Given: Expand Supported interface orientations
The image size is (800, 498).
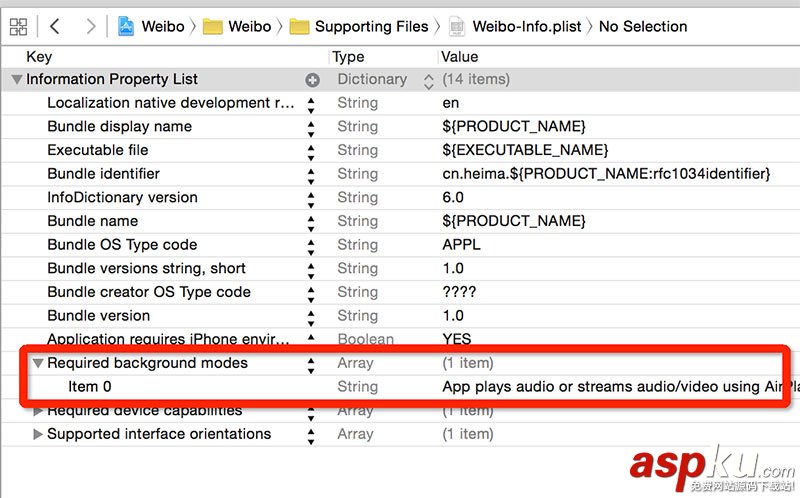Looking at the screenshot, I should pyautogui.click(x=38, y=434).
